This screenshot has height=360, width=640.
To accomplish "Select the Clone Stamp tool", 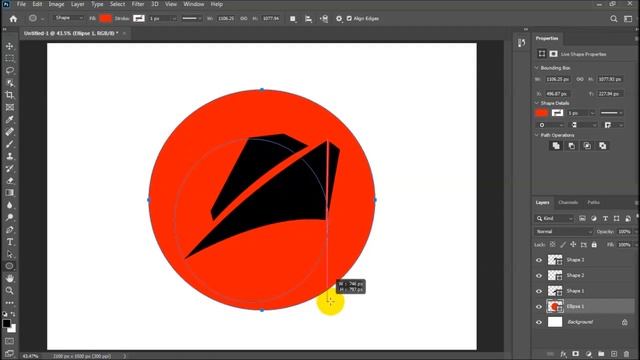I will coord(9,156).
